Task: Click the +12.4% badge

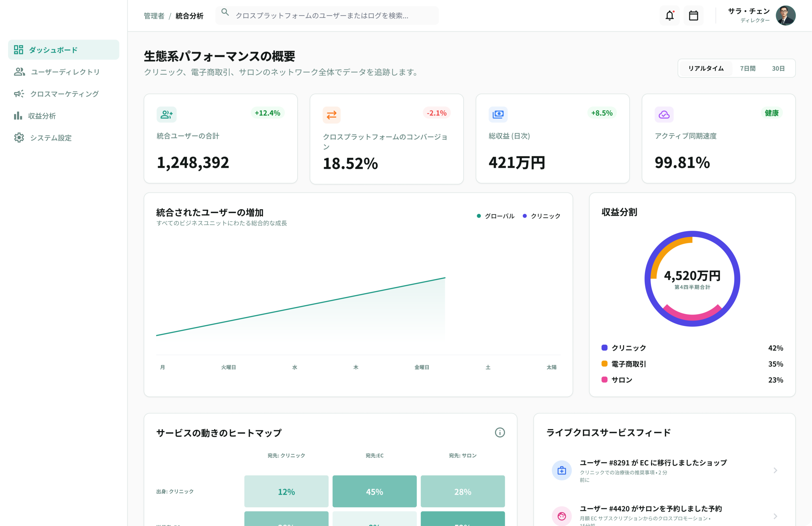Action: point(267,113)
